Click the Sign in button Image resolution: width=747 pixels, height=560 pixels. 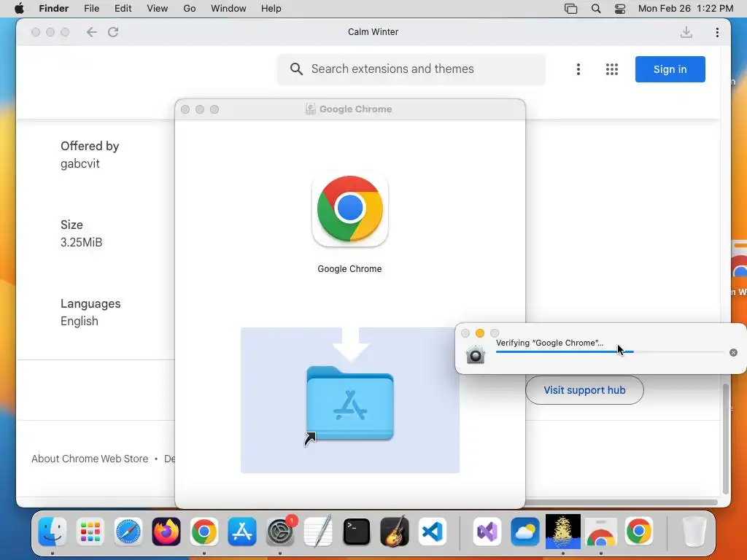pos(670,69)
